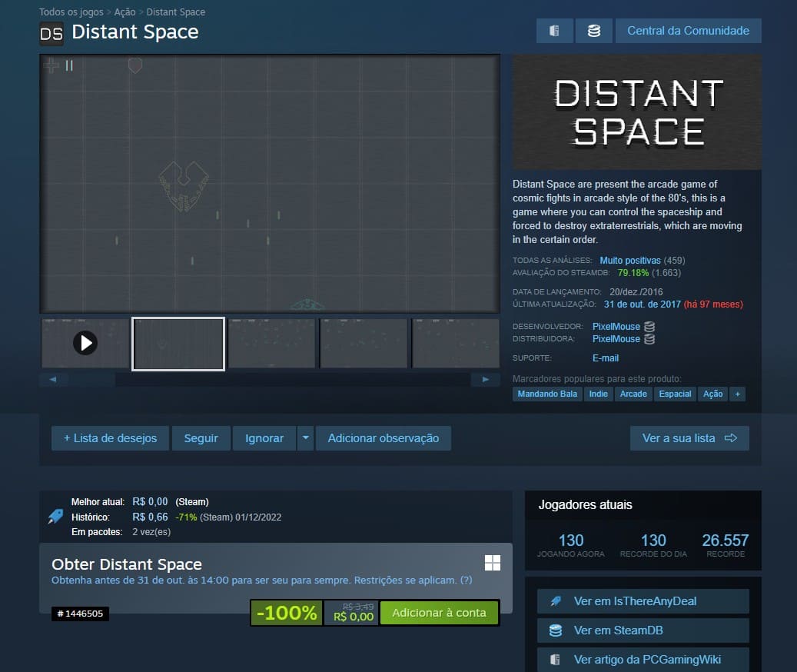This screenshot has height=672, width=797.
Task: Click the PCGamingWiki book icon button
Action: pyautogui.click(x=554, y=31)
